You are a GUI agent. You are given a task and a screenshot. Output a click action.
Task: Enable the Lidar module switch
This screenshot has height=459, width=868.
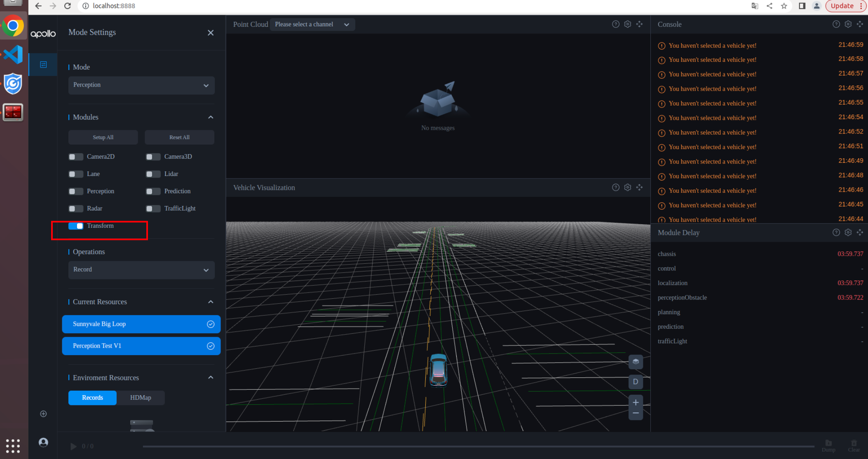coord(153,174)
